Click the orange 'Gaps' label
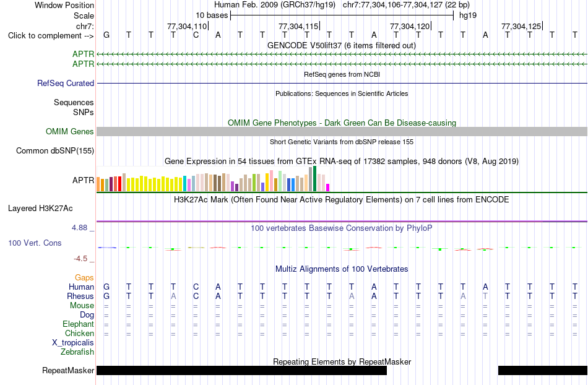The height and width of the screenshot is (385, 588). pyautogui.click(x=84, y=277)
